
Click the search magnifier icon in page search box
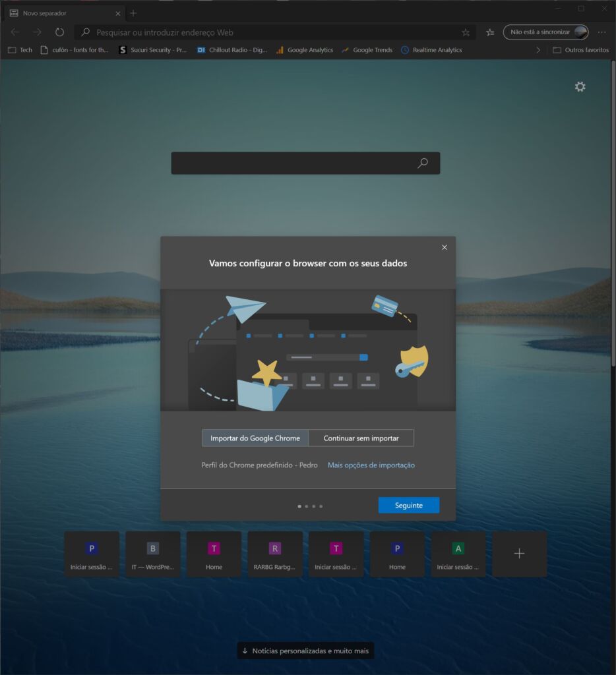pyautogui.click(x=423, y=163)
